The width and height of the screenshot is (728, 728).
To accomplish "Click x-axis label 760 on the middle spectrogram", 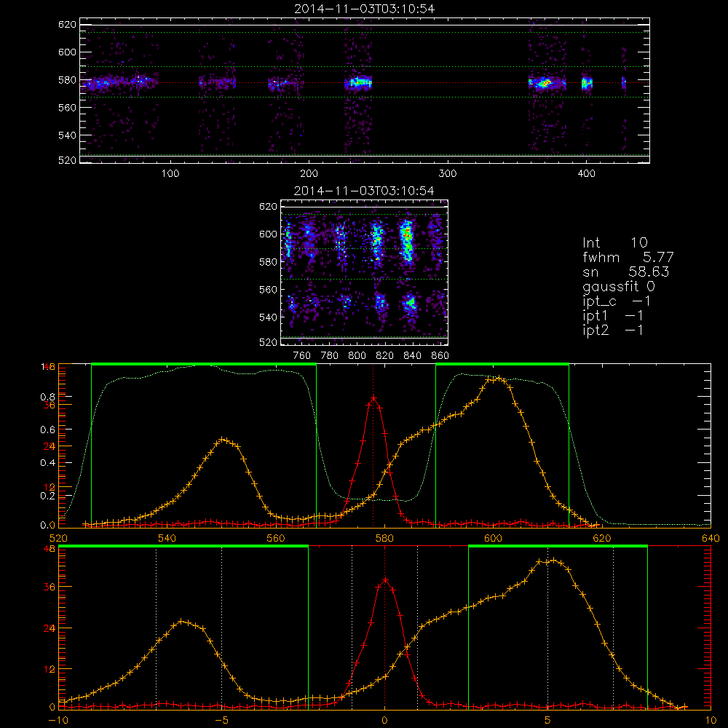I will click(302, 356).
